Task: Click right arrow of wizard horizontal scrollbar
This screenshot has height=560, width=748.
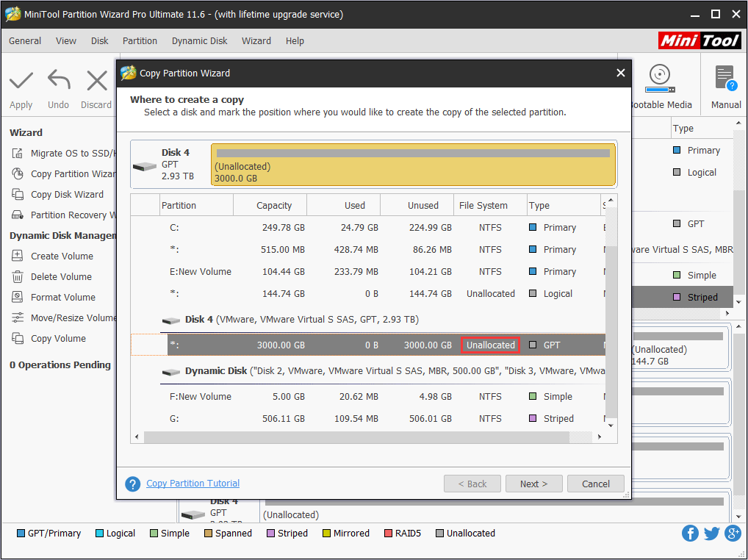Action: tap(600, 437)
